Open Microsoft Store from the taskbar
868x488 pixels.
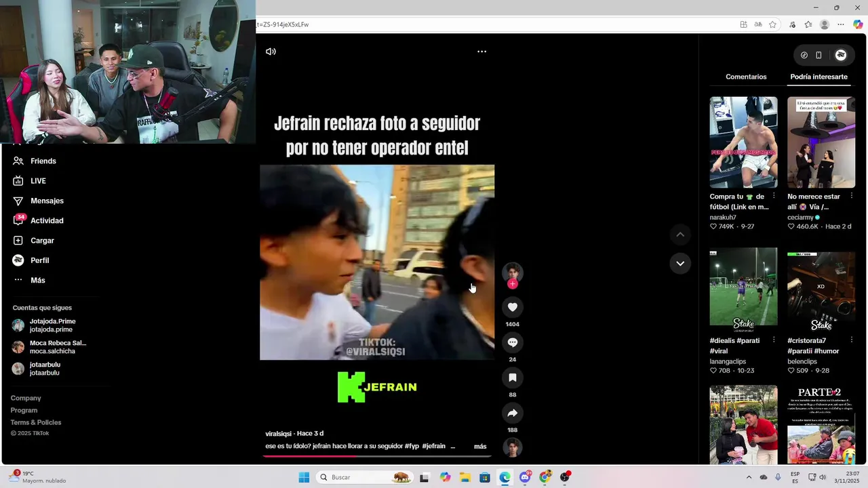click(x=485, y=477)
